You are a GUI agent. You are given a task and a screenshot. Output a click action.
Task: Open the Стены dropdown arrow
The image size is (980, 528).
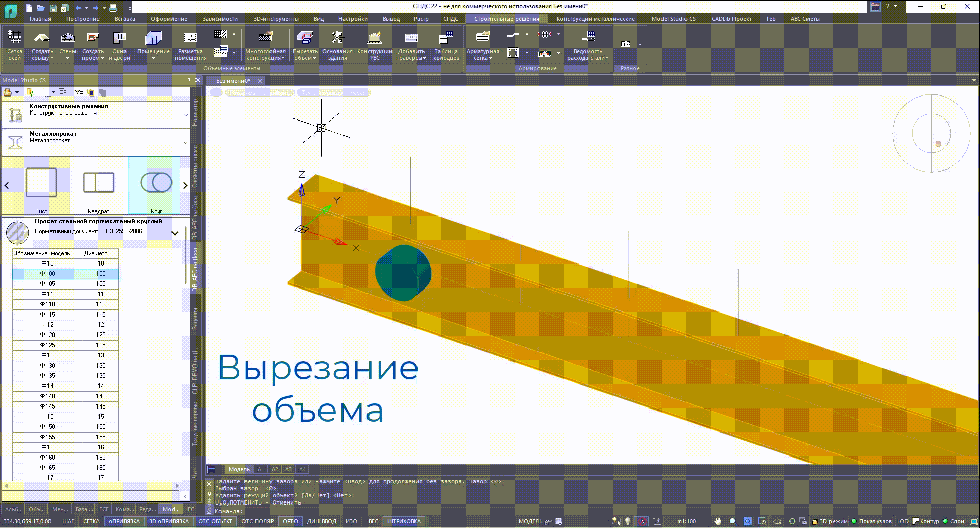click(67, 58)
